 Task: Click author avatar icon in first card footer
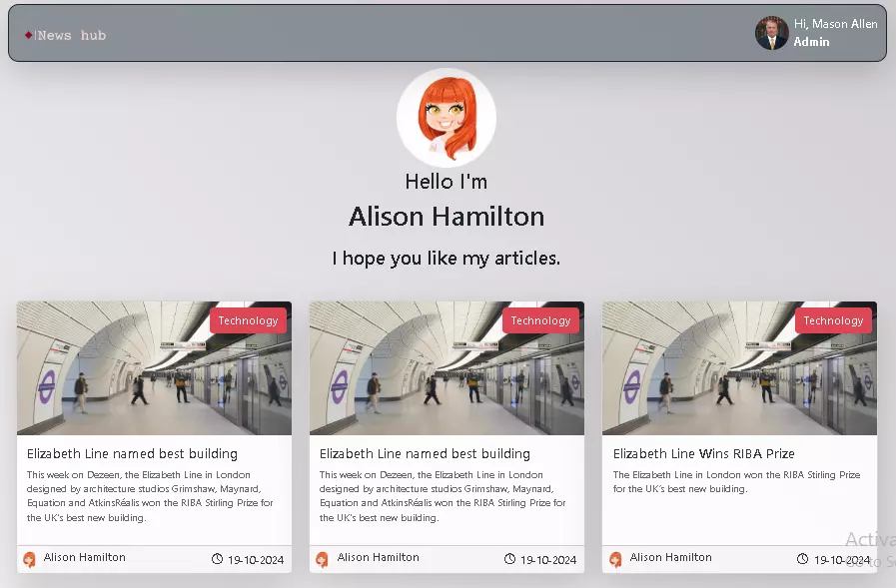click(x=30, y=559)
